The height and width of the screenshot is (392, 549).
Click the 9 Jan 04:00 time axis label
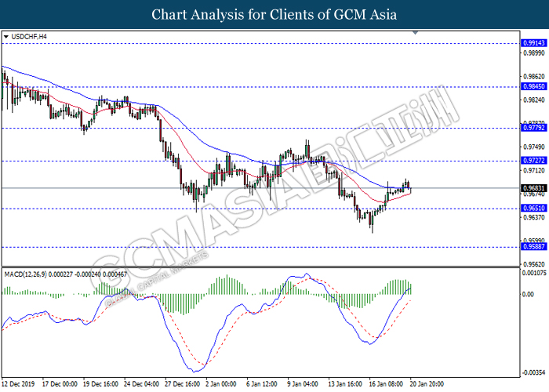click(x=304, y=384)
